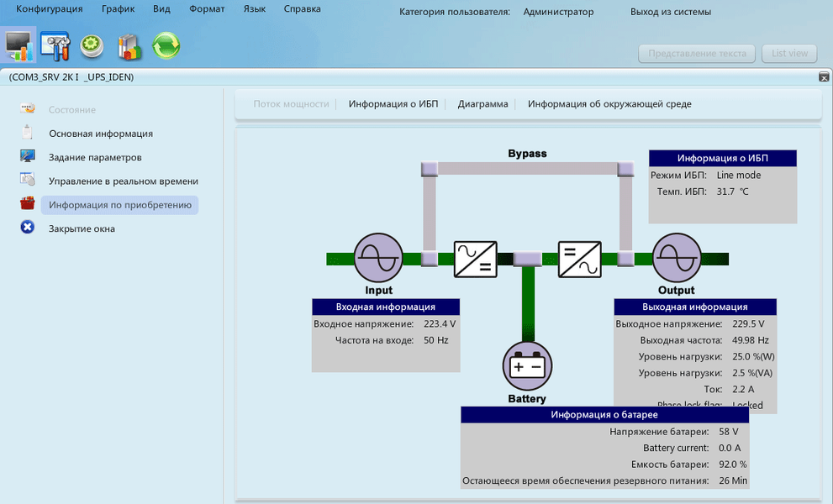Click output frequency value 49.98 Hz
Image resolution: width=833 pixels, height=504 pixels.
coord(750,340)
